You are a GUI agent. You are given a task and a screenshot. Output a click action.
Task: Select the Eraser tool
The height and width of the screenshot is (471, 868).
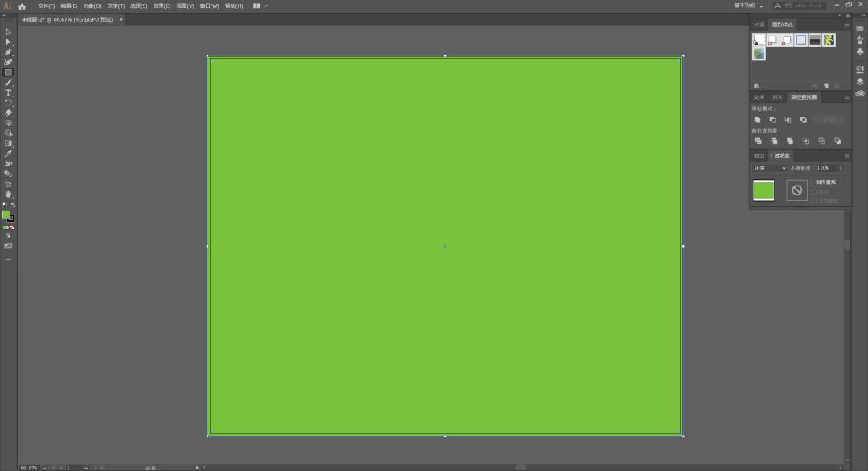[x=8, y=113]
